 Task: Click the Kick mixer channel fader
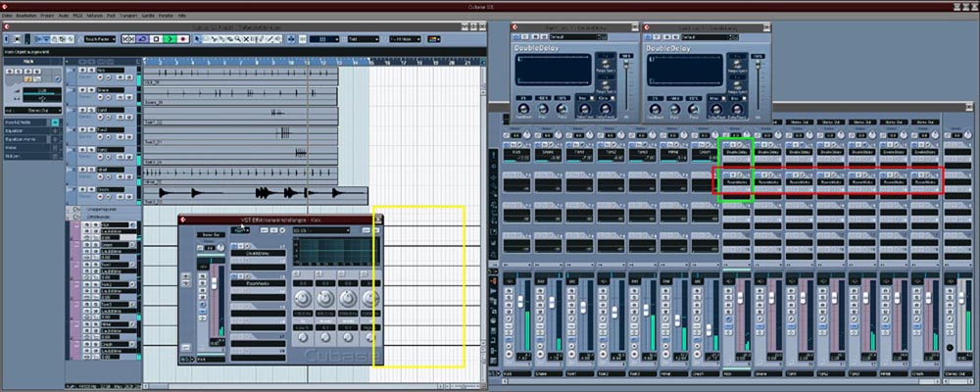[x=520, y=302]
